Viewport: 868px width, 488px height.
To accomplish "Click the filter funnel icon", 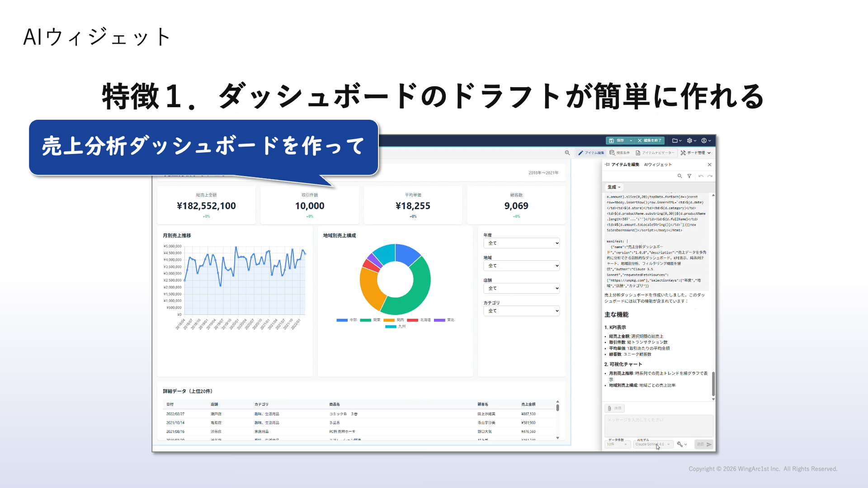I will [x=689, y=176].
